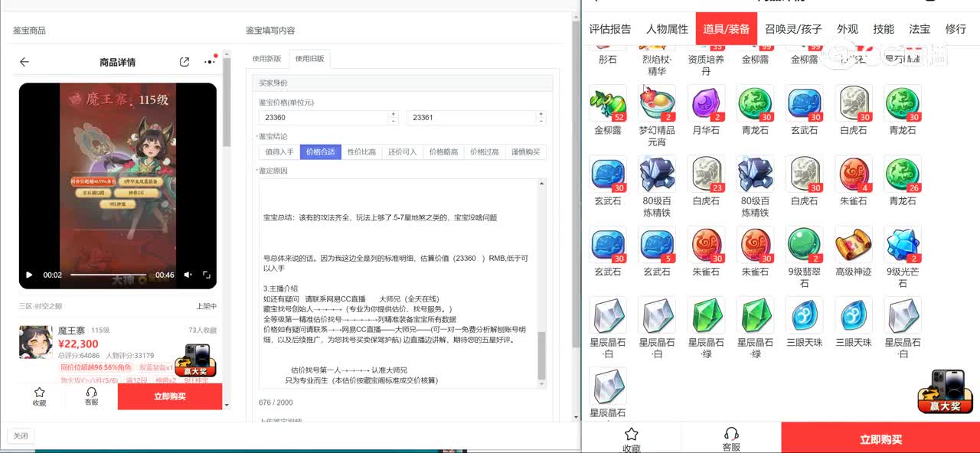Select the 价格过高 conclusion option
The image size is (980, 453).
[485, 152]
